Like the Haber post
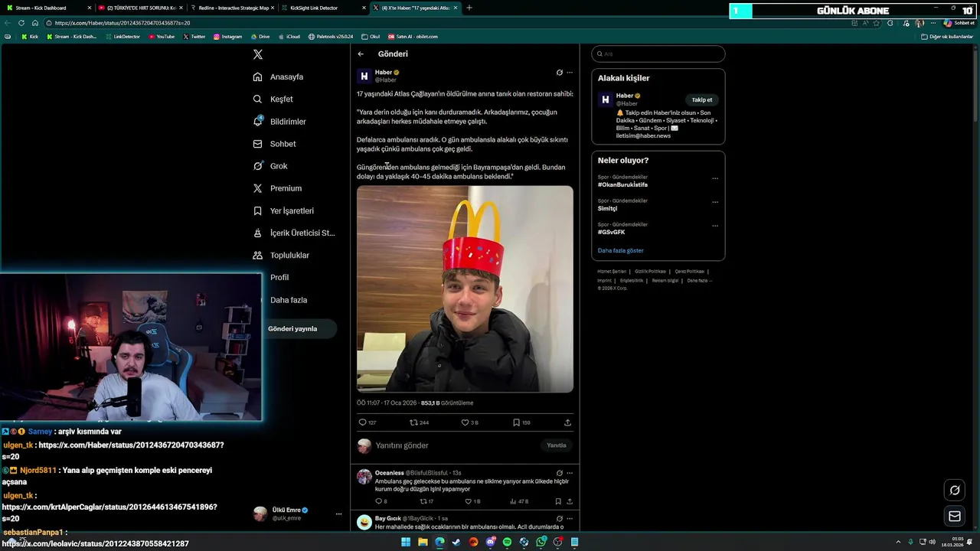Image resolution: width=980 pixels, height=551 pixels. click(465, 422)
